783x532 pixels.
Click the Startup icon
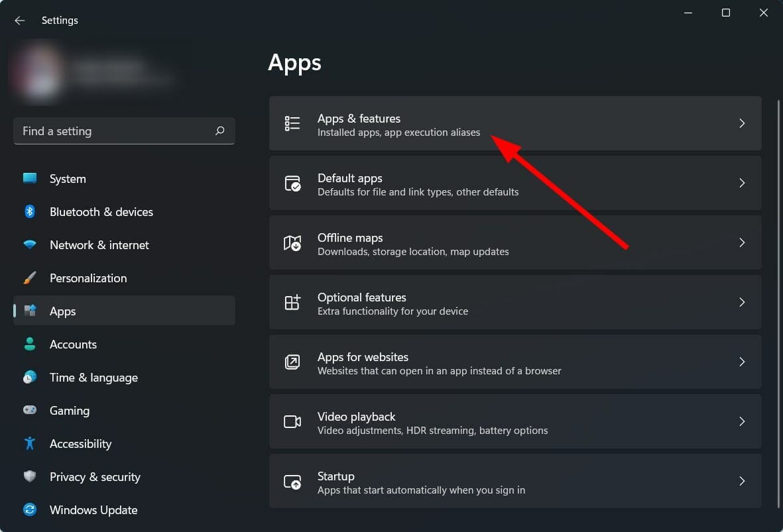pyautogui.click(x=292, y=482)
